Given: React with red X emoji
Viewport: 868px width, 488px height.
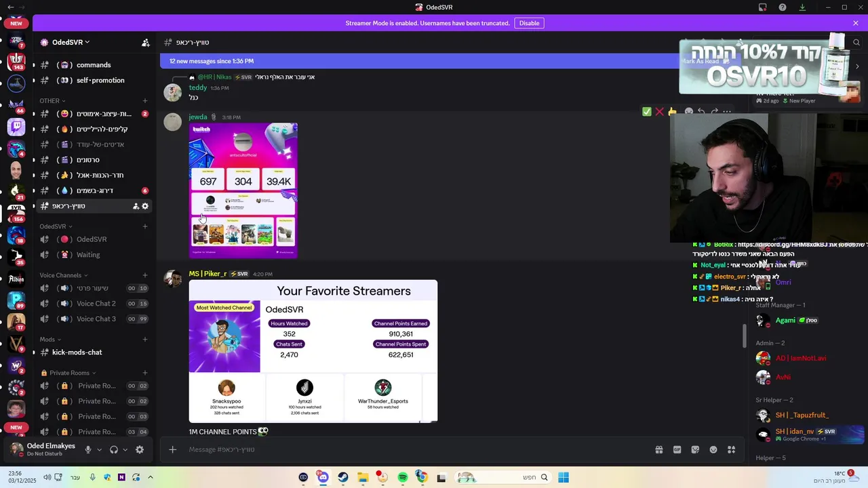Looking at the screenshot, I should (x=659, y=111).
